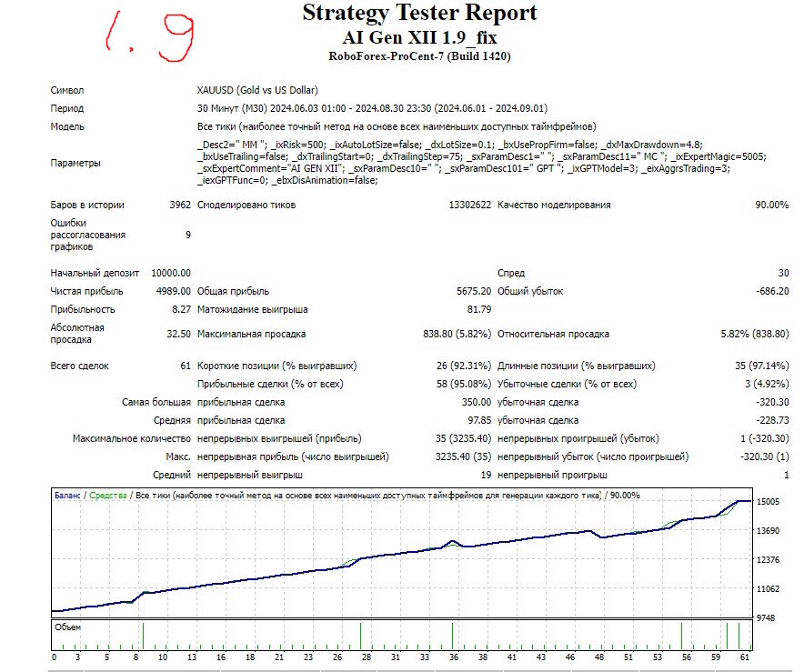
Task: Click the total trades value 61
Action: 186,366
